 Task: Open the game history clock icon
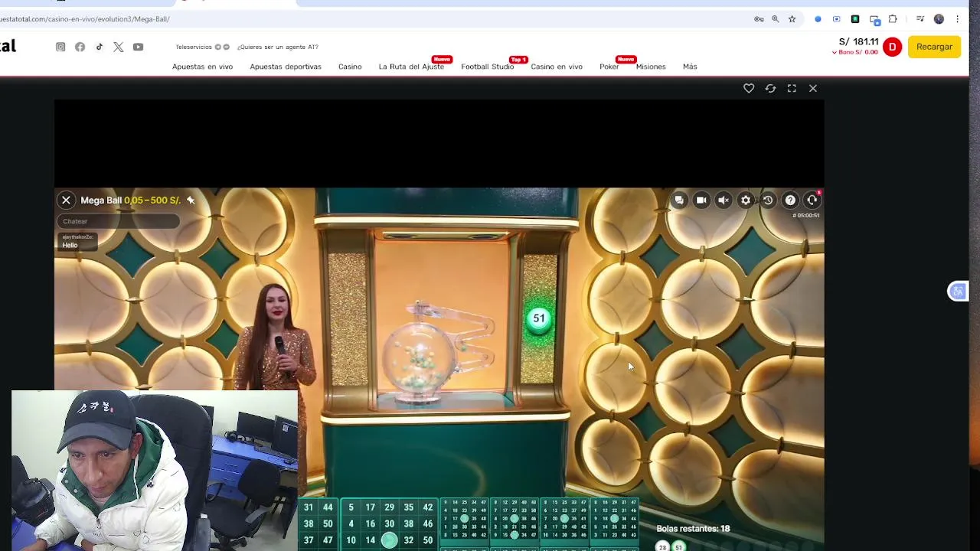(768, 201)
